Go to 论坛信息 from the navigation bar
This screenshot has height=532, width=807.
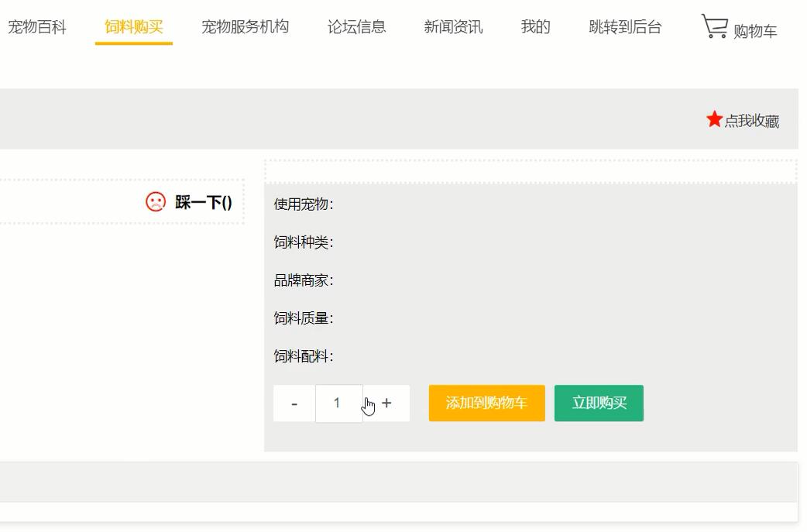[355, 27]
